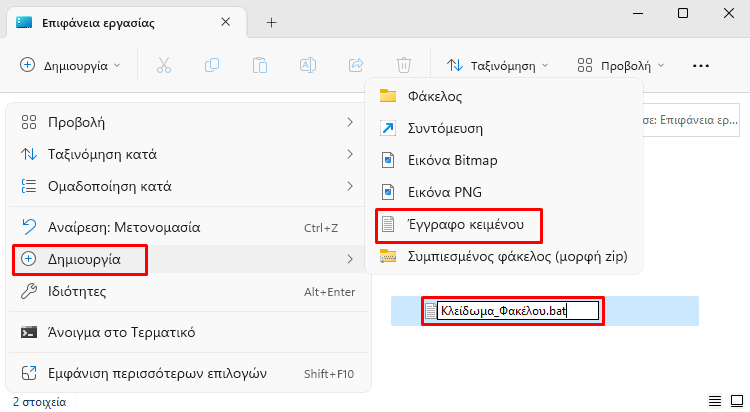Click Ιδιότητες in the context menu

tap(77, 291)
